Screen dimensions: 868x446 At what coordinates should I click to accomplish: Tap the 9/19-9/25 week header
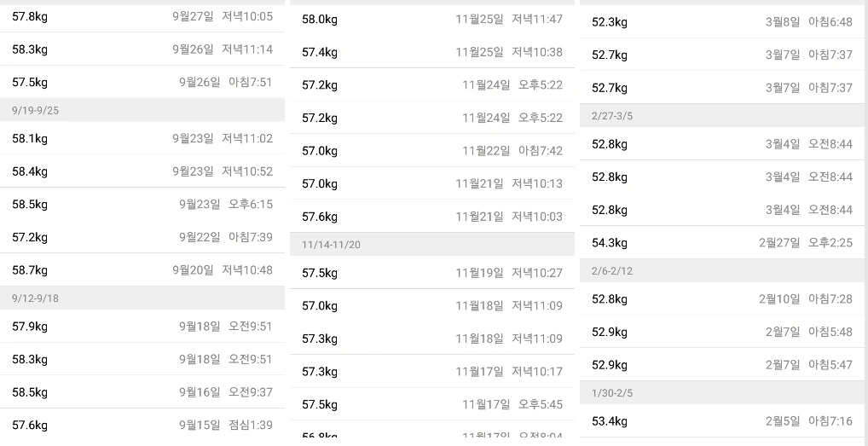[142, 110]
